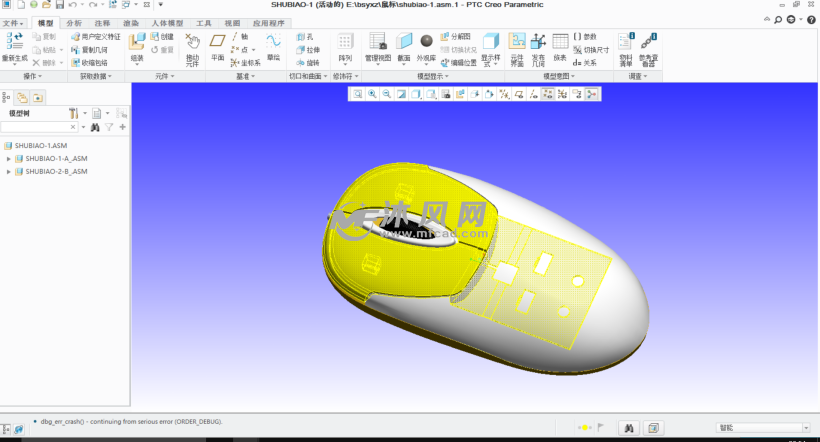Select the 坐标系 (Coordinate System) tool
Image resolution: width=820 pixels, height=442 pixels.
245,63
